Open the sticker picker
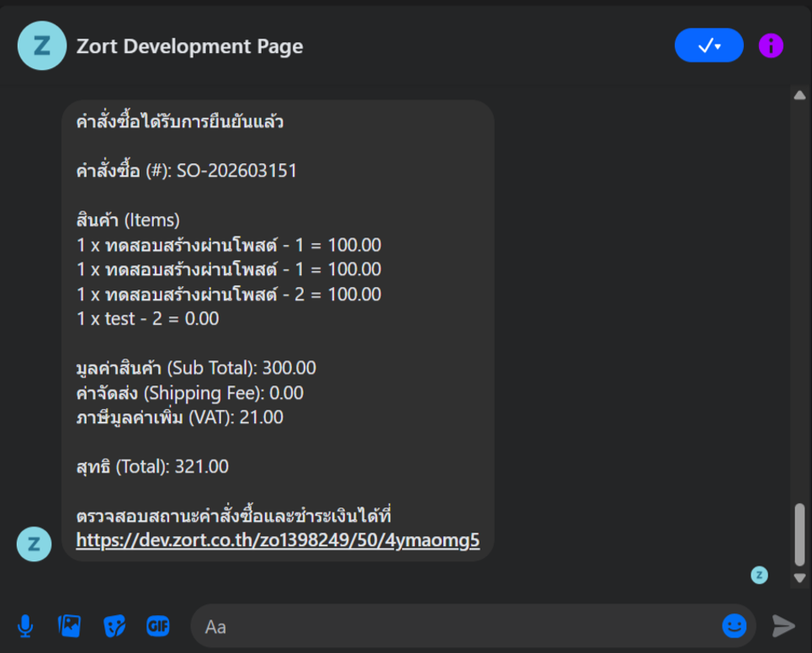 click(114, 625)
